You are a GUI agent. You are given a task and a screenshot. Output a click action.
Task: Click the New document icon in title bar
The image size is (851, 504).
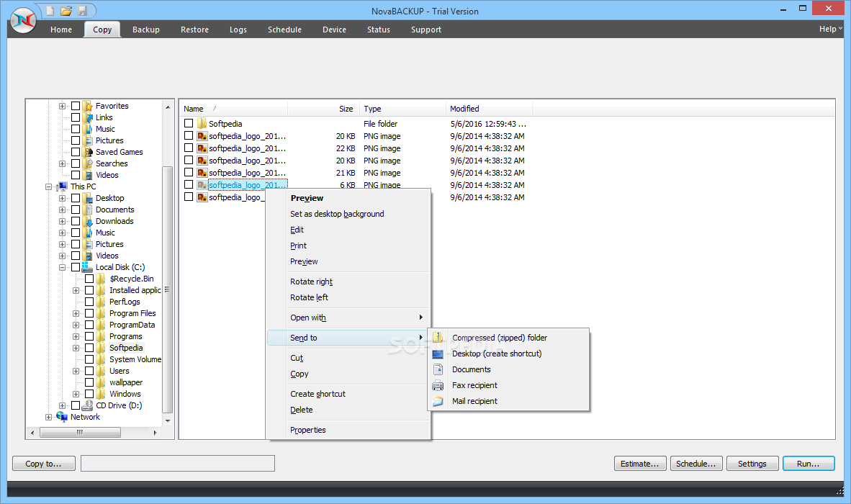point(50,11)
